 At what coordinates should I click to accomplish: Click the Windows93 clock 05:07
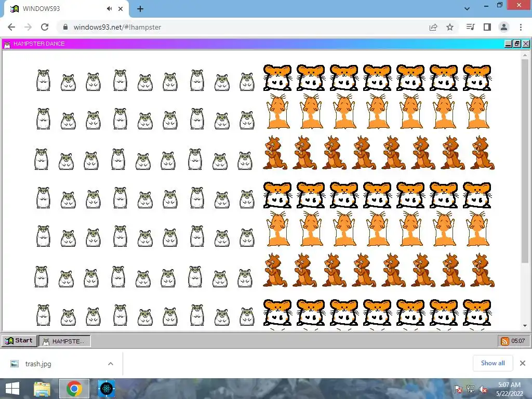(518, 341)
